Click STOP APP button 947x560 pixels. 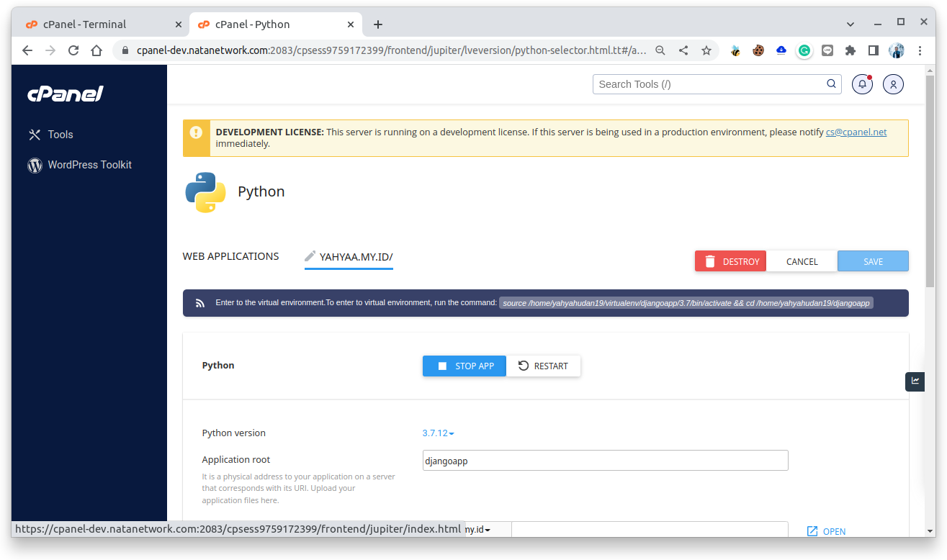[x=464, y=366]
